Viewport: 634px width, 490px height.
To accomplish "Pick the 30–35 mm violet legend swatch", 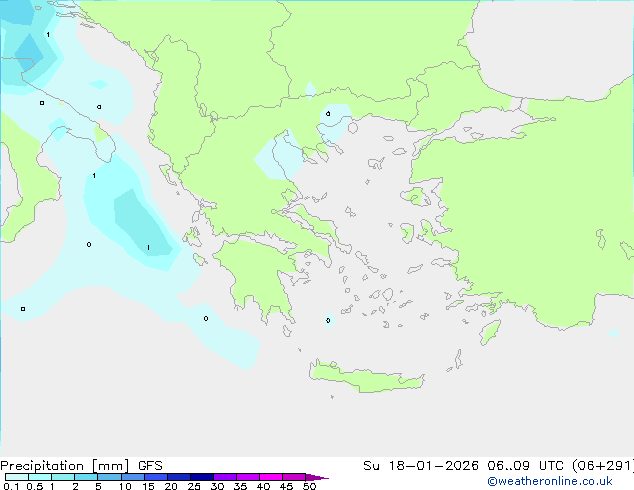I will click(x=225, y=477).
